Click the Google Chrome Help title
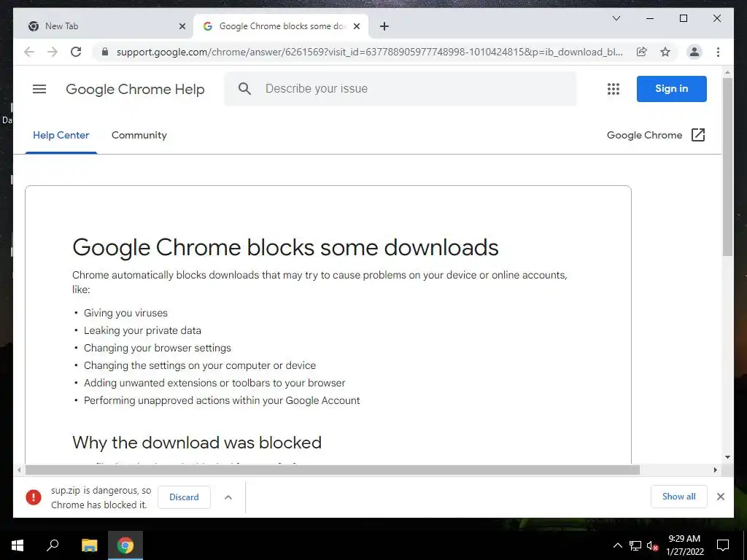The width and height of the screenshot is (747, 560). [x=135, y=89]
